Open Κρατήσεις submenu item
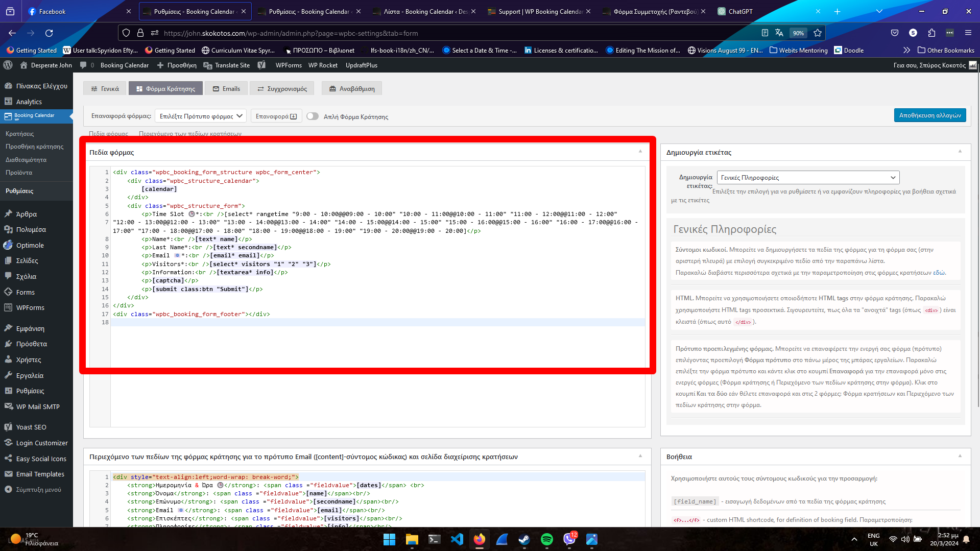 click(20, 133)
